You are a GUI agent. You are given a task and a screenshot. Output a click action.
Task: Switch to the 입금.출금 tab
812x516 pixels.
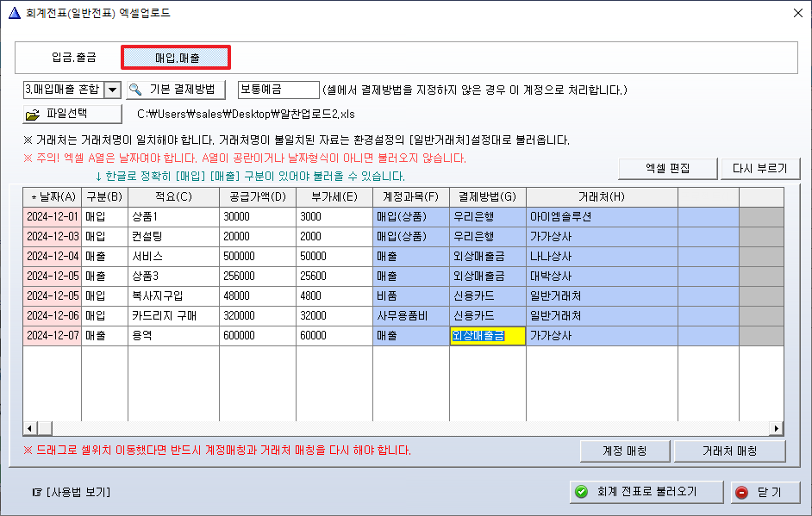pos(74,58)
